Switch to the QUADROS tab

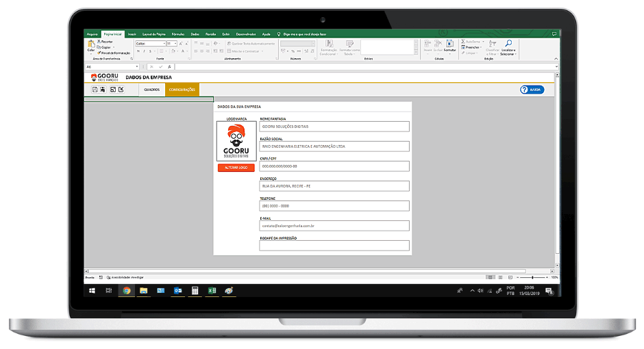point(151,90)
